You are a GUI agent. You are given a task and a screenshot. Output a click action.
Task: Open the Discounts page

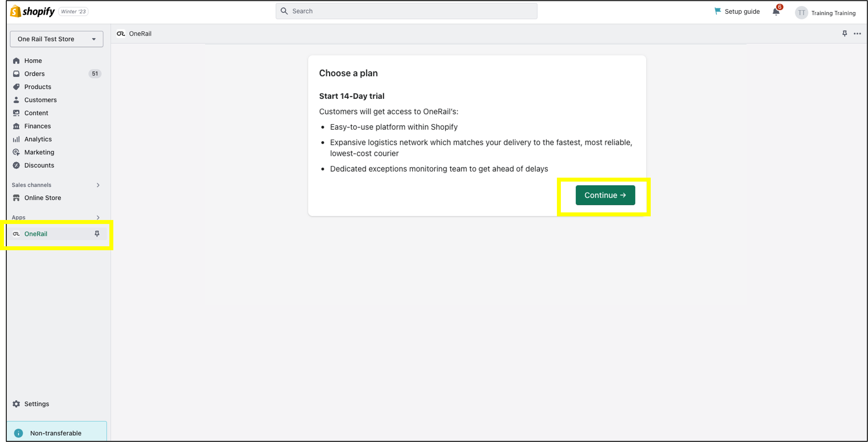click(x=39, y=166)
